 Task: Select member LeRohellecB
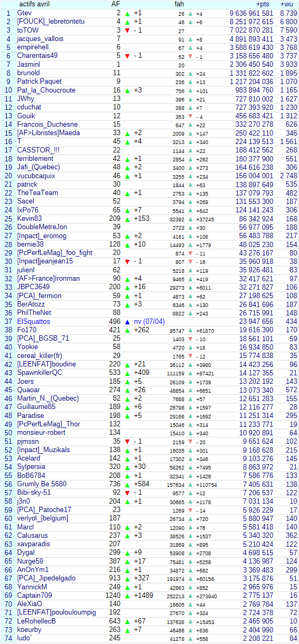point(36,621)
